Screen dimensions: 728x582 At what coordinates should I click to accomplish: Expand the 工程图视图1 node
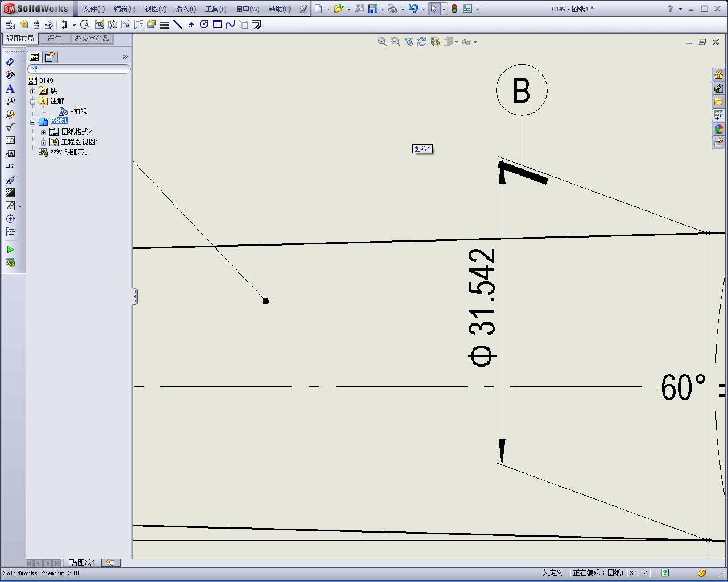43,143
